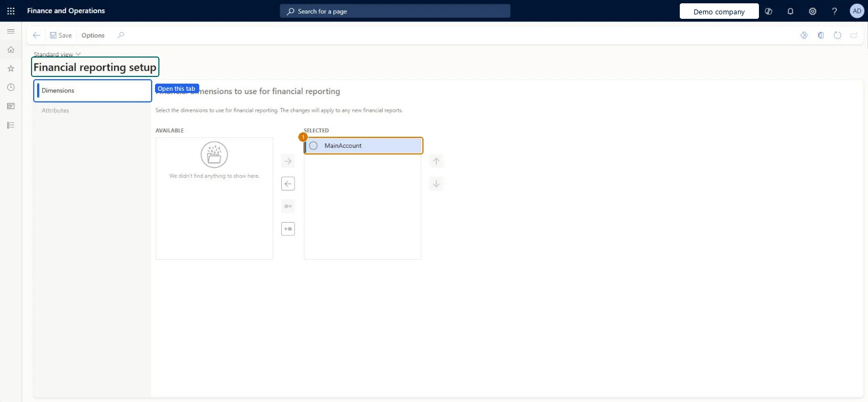Viewport: 868px width, 402px height.
Task: Open in Office icon in action bar
Action: pos(821,35)
